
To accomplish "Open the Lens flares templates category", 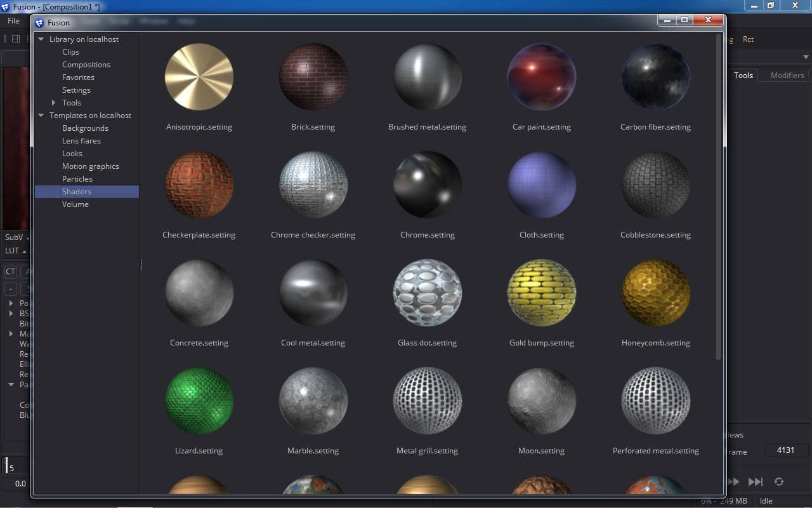I will (x=81, y=141).
